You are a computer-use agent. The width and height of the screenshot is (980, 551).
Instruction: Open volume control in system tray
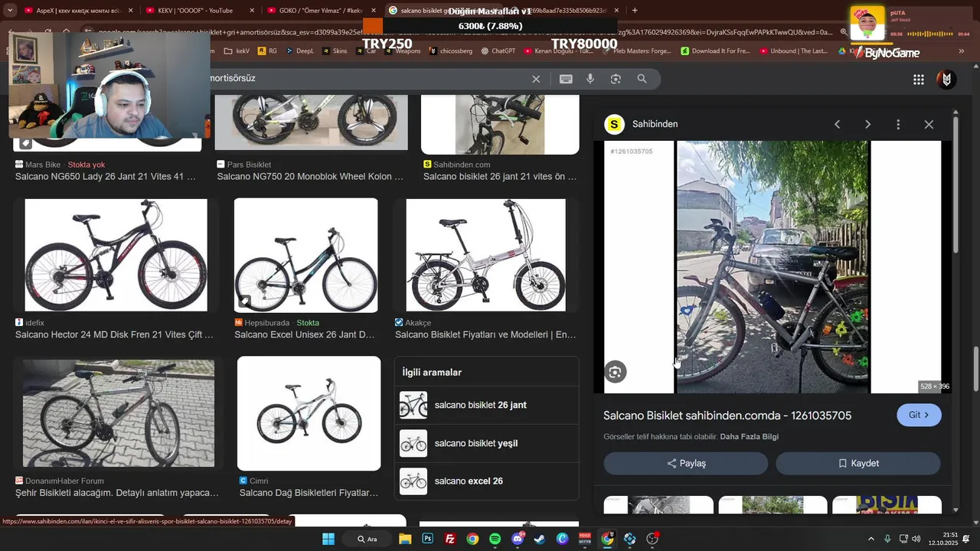(x=916, y=539)
